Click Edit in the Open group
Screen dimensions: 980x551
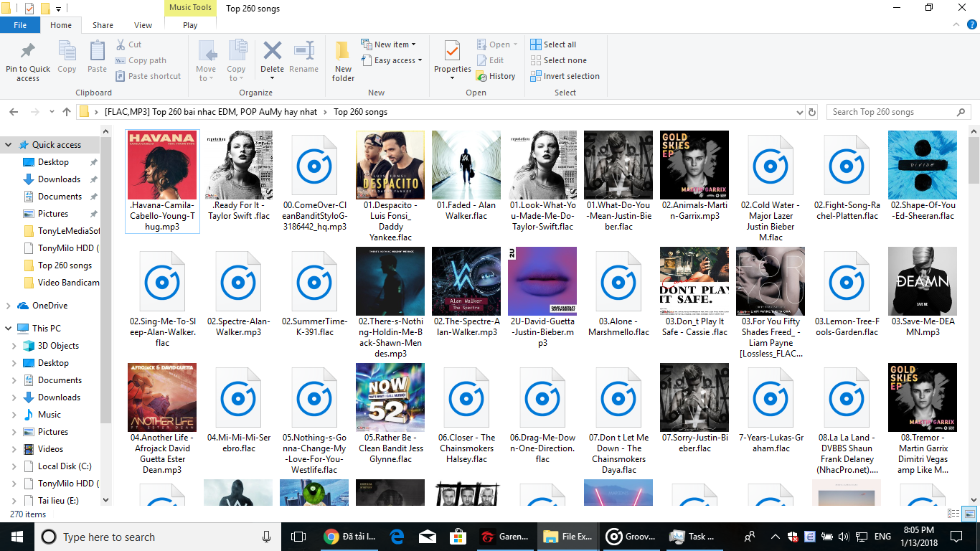(491, 60)
